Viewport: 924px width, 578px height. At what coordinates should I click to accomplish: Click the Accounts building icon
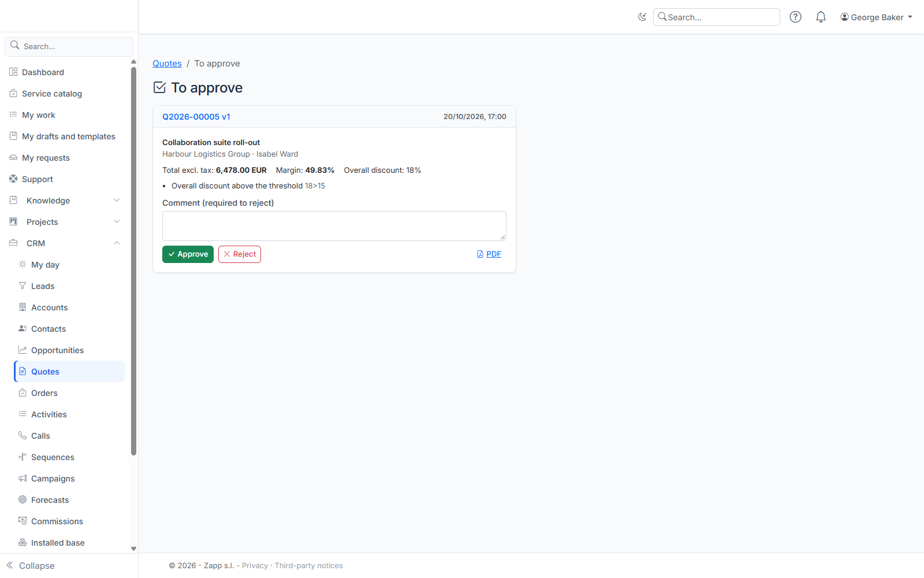23,307
